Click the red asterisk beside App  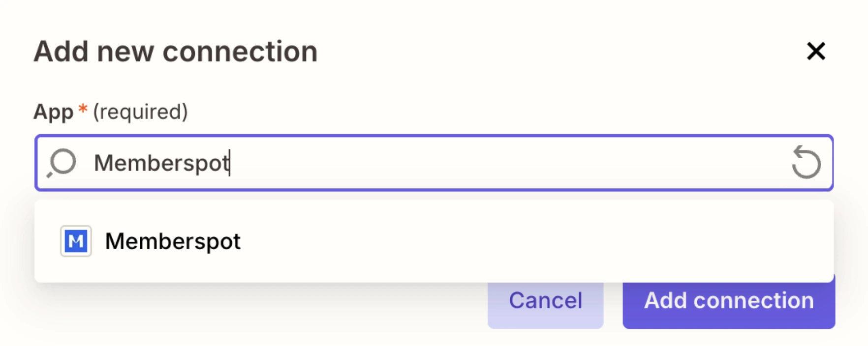pyautogui.click(x=82, y=109)
